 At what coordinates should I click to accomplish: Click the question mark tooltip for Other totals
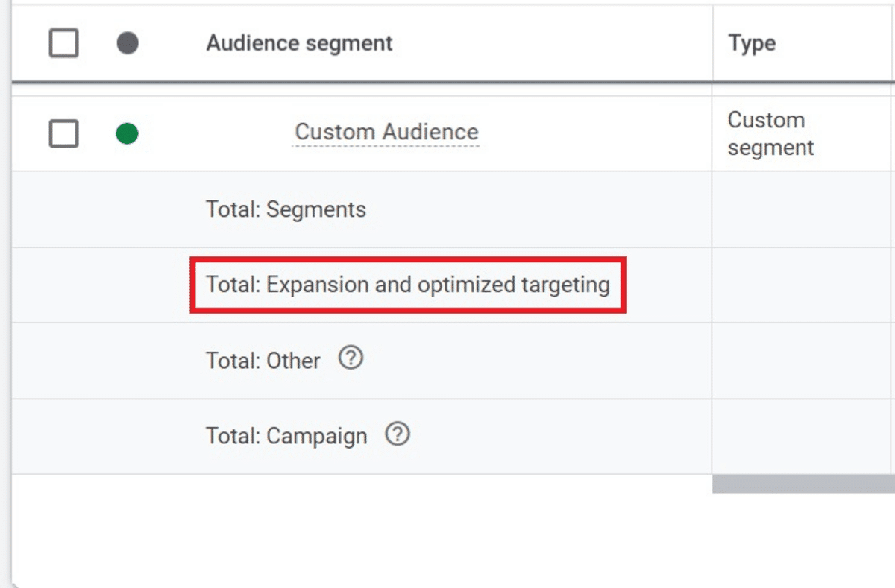(351, 358)
